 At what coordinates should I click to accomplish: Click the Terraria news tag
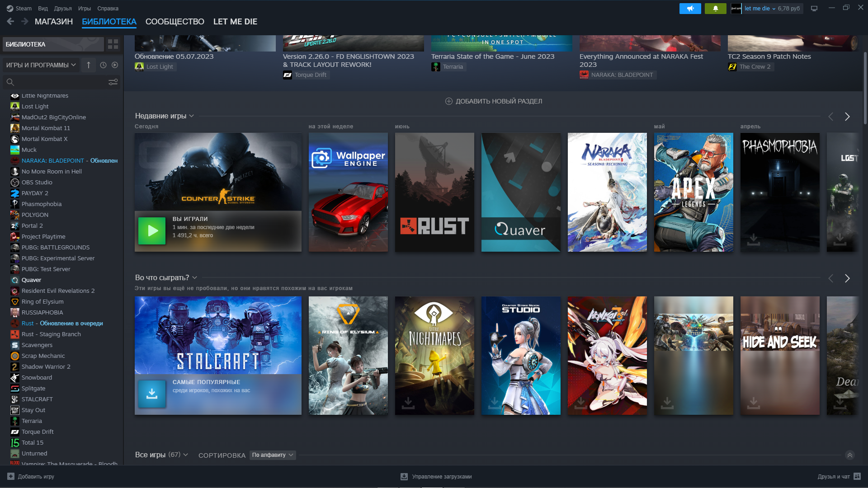pyautogui.click(x=448, y=66)
